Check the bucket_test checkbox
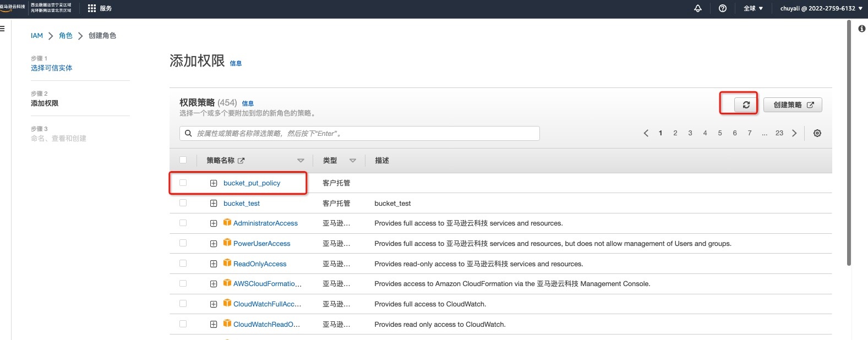This screenshot has width=868, height=340. (x=183, y=203)
